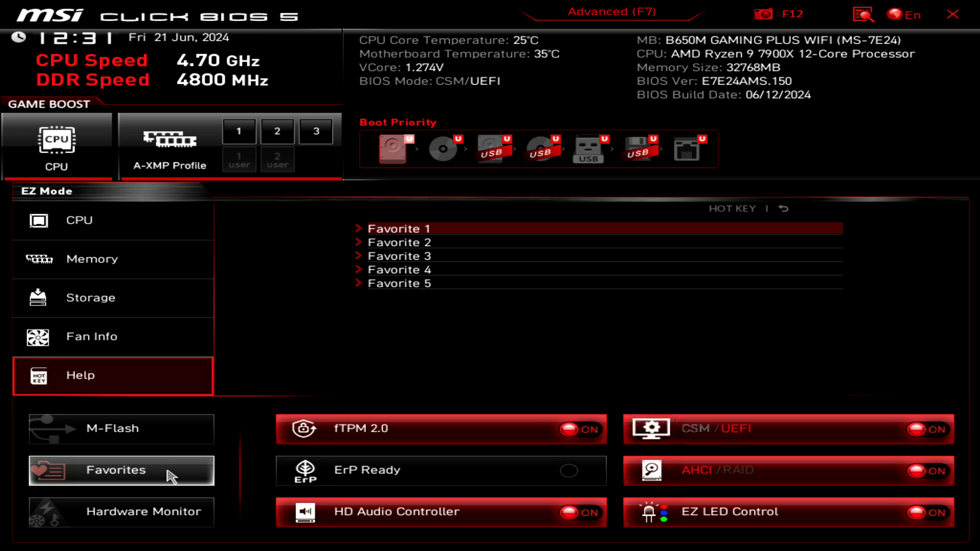The width and height of the screenshot is (980, 551).
Task: Click the A-XMP memory stick icon
Action: tap(170, 139)
